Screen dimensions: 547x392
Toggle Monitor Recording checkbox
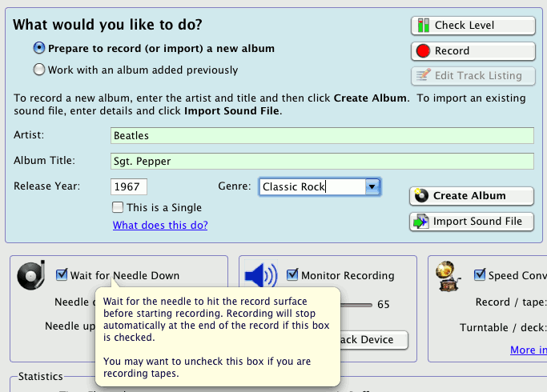[x=292, y=275]
